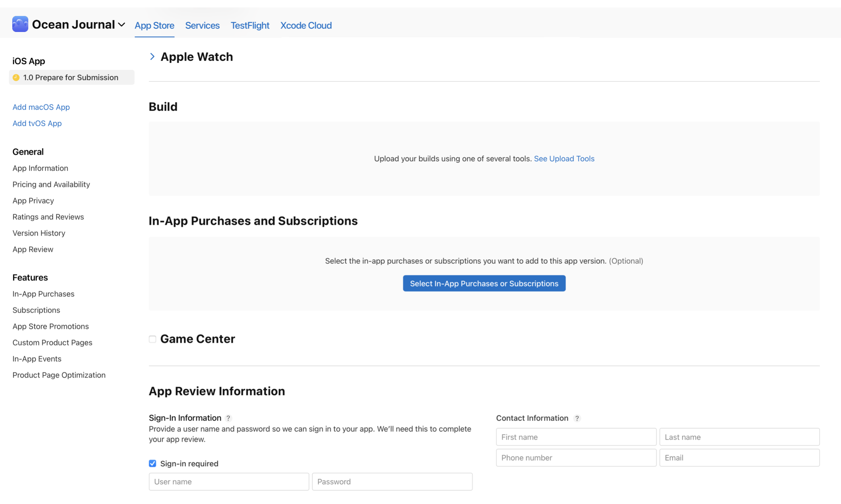Click the Email field
This screenshot has height=504, width=841.
pos(739,458)
